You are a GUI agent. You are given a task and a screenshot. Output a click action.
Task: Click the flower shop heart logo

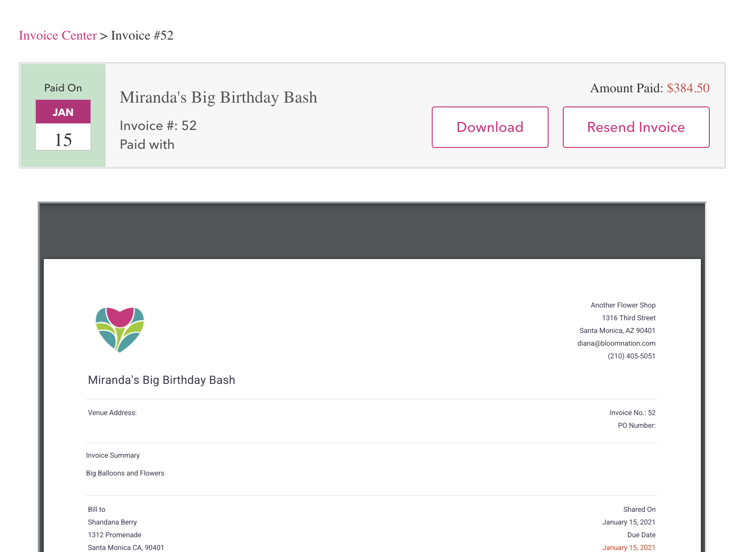point(120,330)
